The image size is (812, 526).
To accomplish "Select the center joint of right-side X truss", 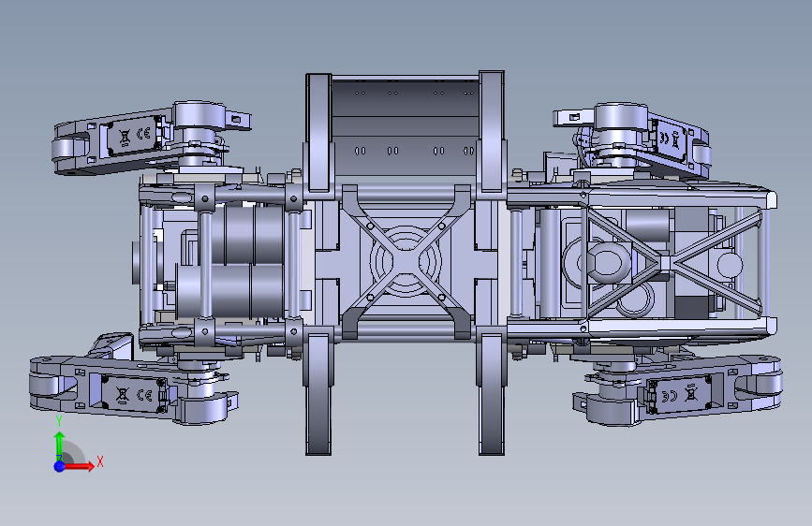I will click(x=665, y=261).
